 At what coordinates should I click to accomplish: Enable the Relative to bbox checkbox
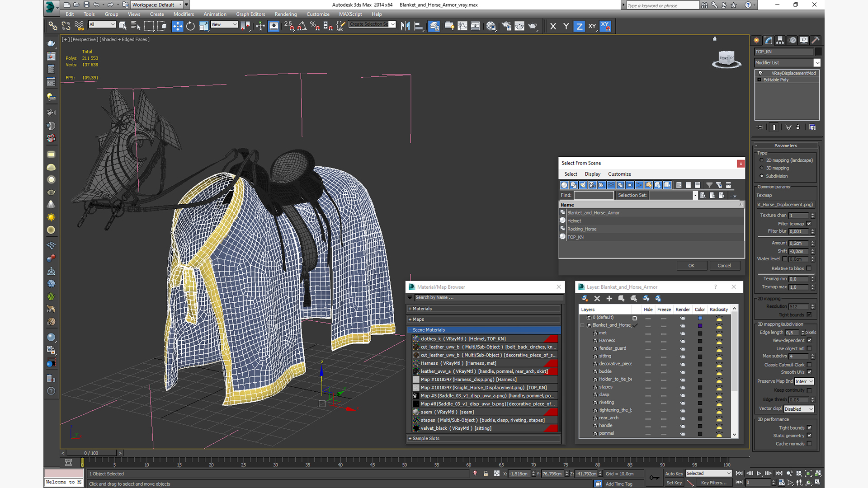809,268
